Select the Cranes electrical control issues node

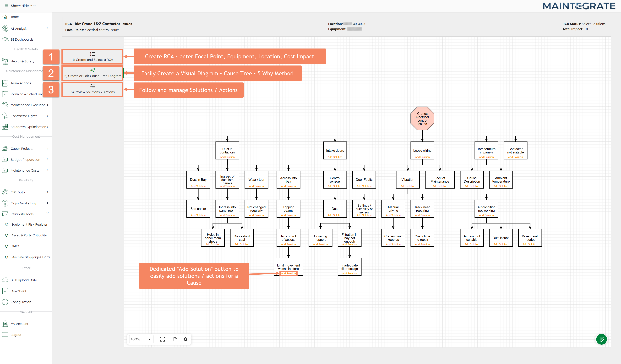(x=422, y=118)
